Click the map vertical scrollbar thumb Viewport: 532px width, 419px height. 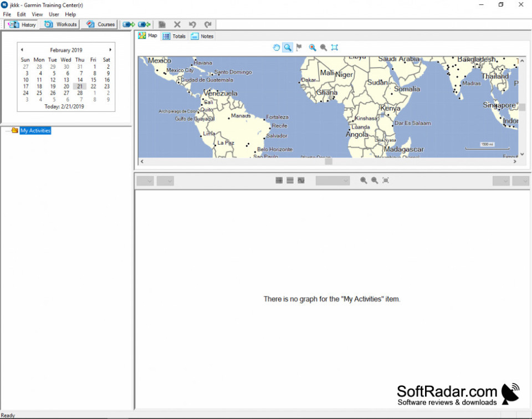pos(522,107)
